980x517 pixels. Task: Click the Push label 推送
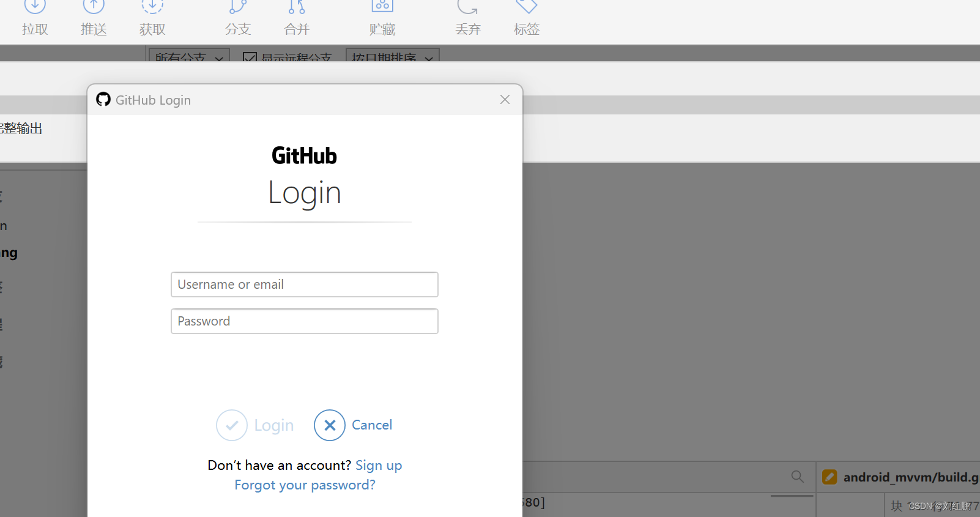click(94, 29)
